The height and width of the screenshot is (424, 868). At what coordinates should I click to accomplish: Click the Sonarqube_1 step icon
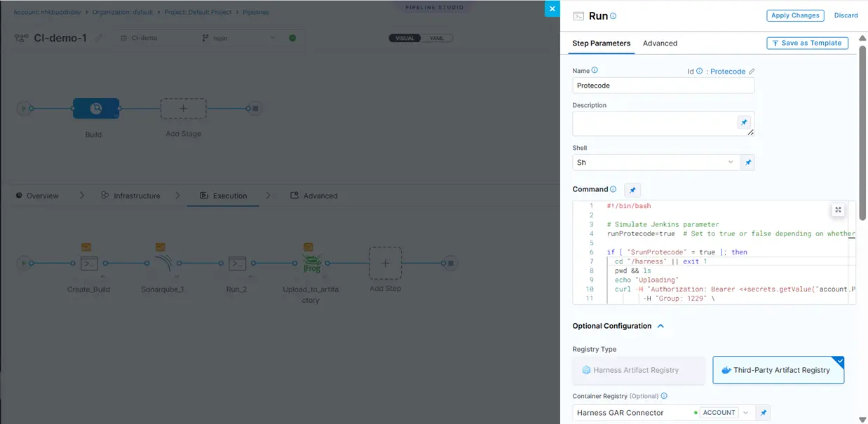[163, 264]
